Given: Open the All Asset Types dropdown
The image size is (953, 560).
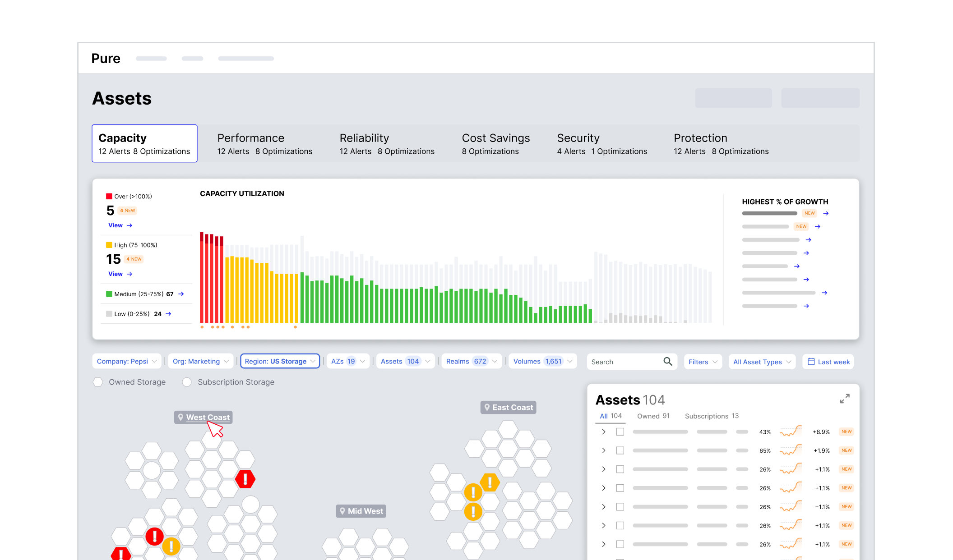Looking at the screenshot, I should click(x=762, y=362).
